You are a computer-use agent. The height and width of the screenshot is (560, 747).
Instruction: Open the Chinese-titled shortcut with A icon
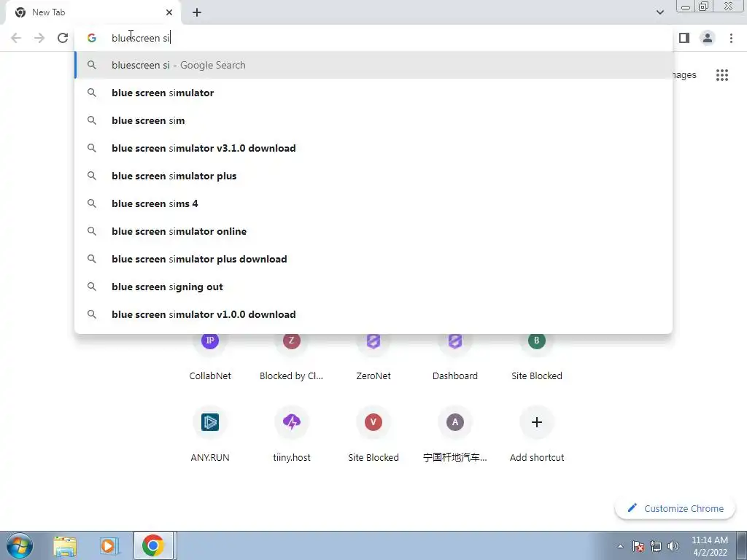[x=455, y=435]
